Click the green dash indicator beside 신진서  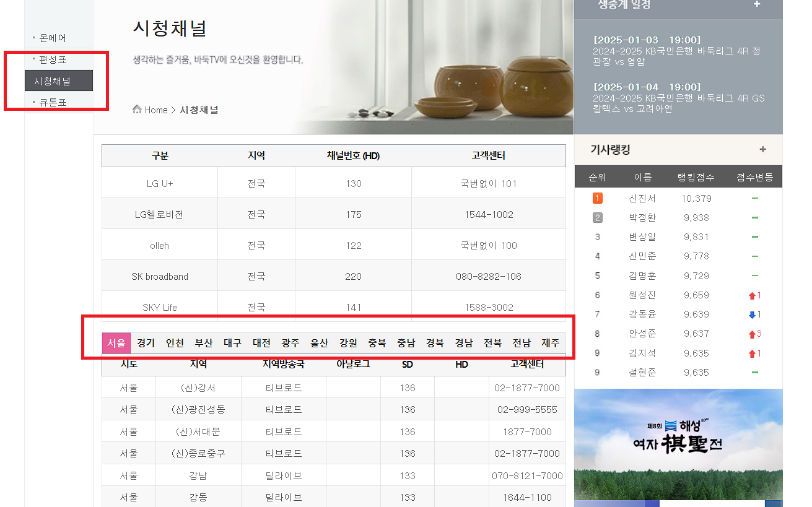[754, 197]
